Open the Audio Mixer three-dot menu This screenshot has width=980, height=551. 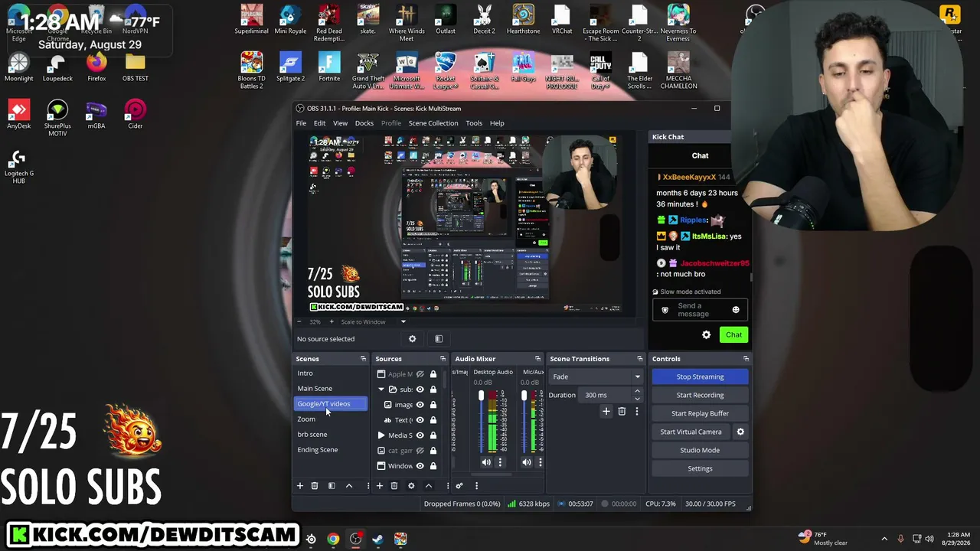pyautogui.click(x=476, y=486)
